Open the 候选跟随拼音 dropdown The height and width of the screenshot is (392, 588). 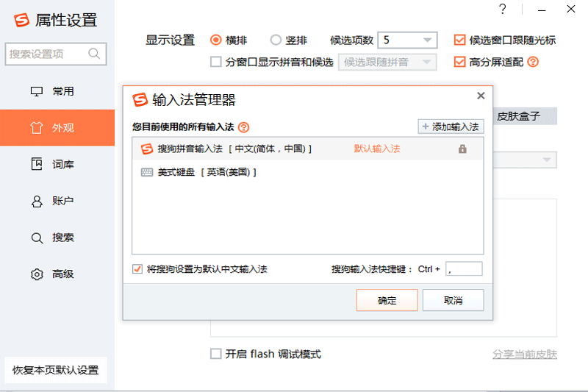coord(387,63)
